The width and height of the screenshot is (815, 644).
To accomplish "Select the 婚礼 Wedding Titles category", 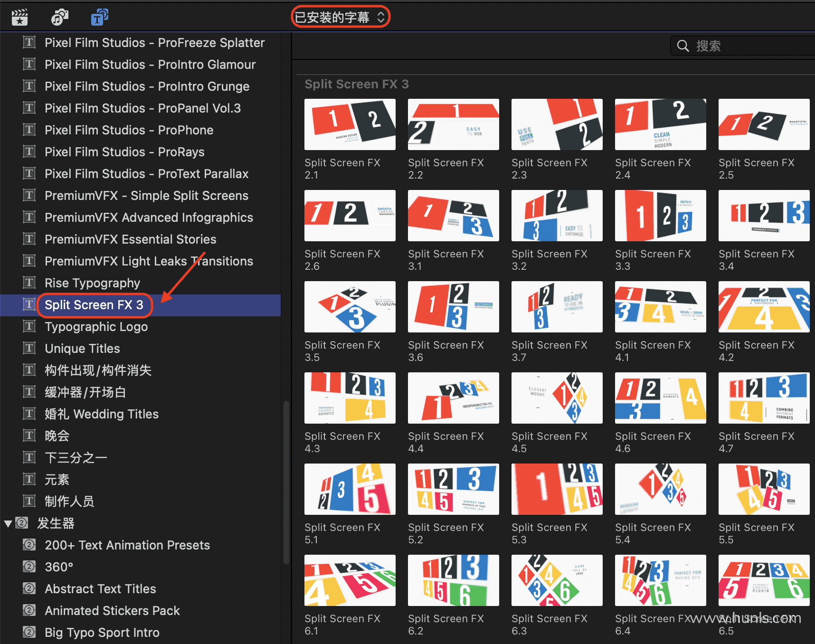I will coord(102,414).
